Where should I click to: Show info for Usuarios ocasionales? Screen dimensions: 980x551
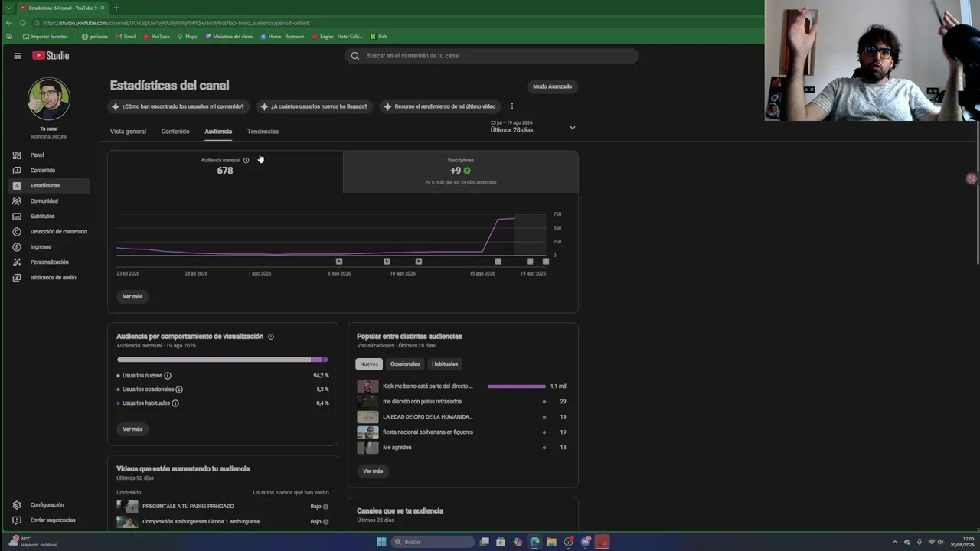point(179,390)
